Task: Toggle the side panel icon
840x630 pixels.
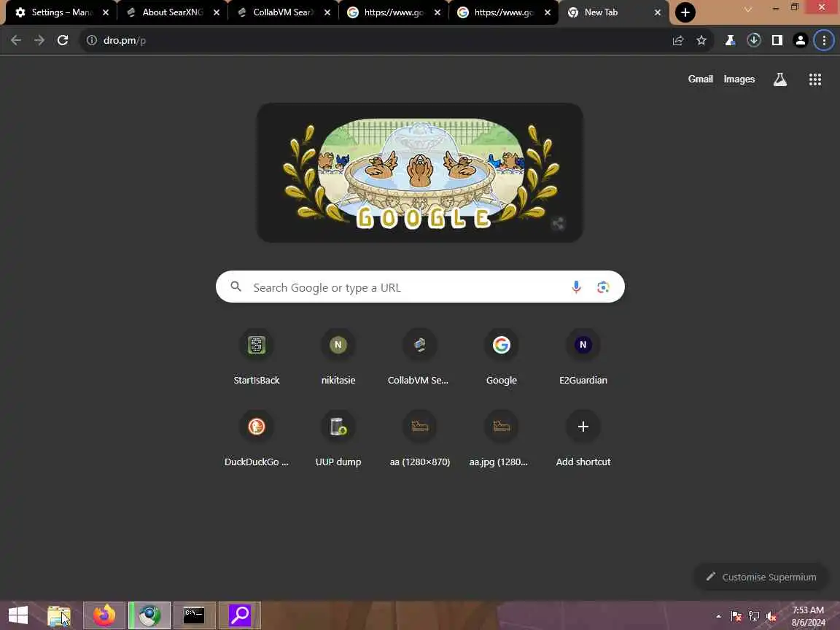Action: [x=777, y=40]
